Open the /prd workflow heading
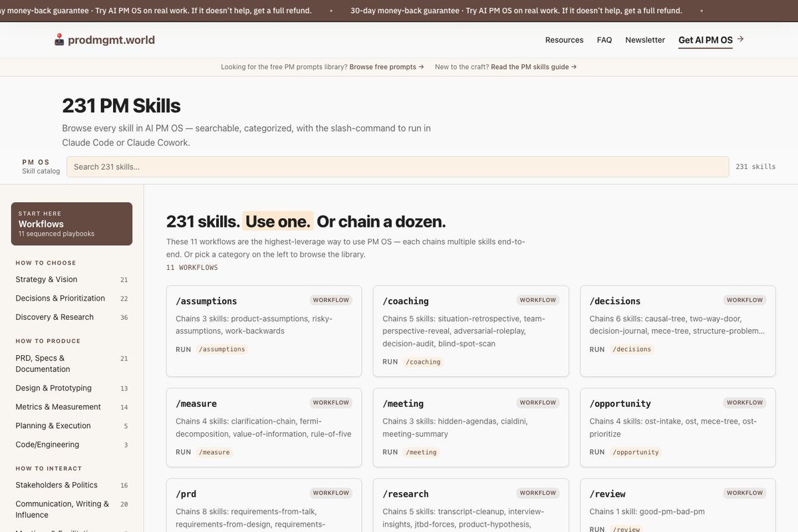 186,494
